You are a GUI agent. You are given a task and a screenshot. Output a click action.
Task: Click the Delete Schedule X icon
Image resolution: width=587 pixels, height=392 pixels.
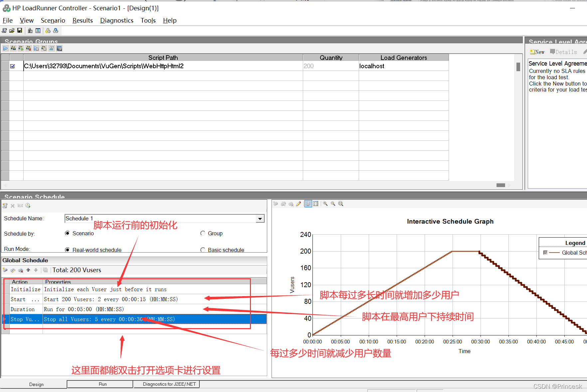13,206
